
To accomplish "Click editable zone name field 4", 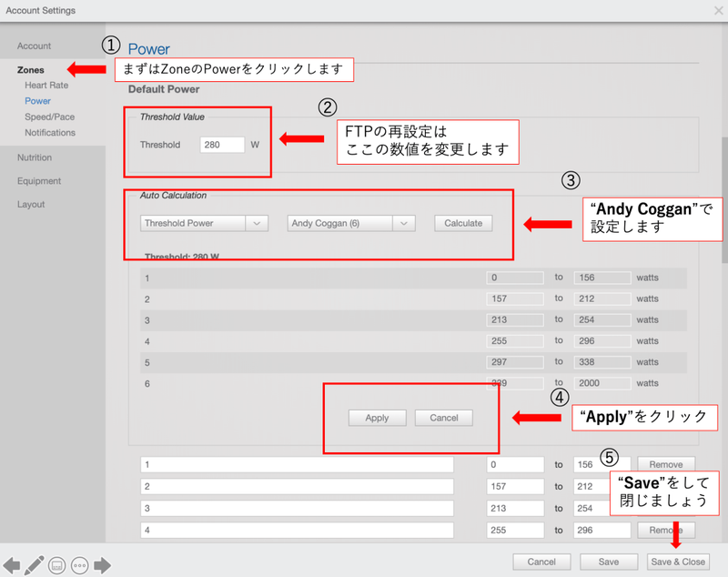I will (x=298, y=530).
